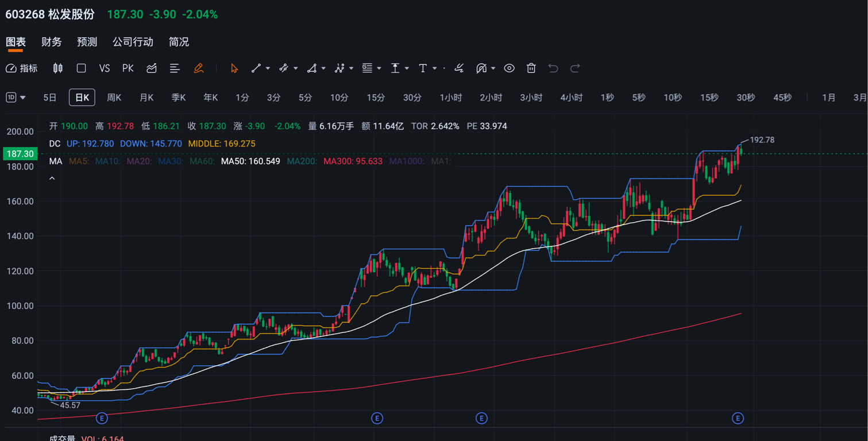Toggle the MA50 moving average line
Image resolution: width=868 pixels, height=441 pixels.
[x=250, y=161]
